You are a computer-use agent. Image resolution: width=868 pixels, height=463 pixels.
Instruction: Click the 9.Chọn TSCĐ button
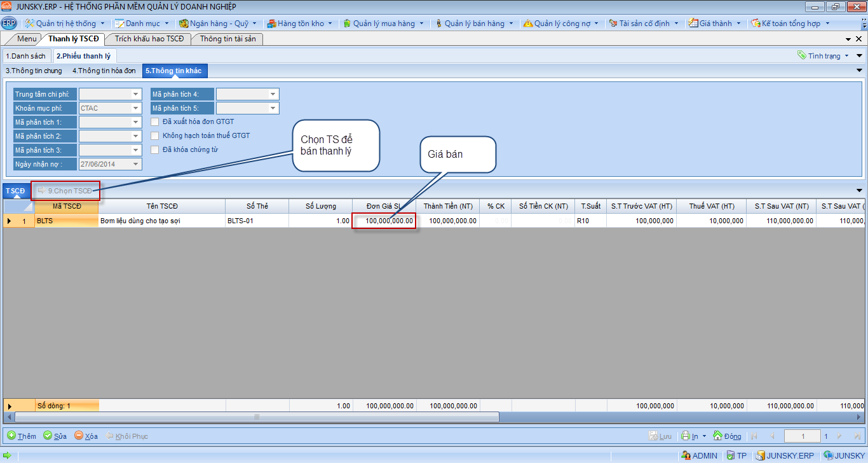tap(65, 191)
